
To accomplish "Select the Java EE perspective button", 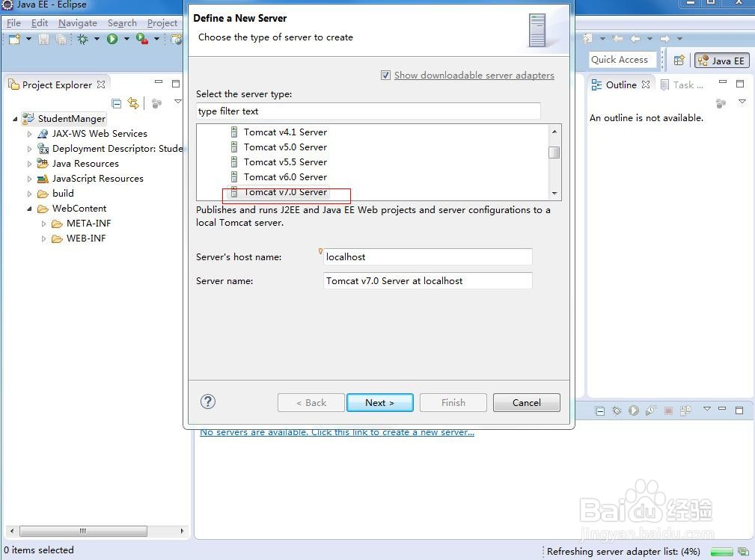I will tap(721, 61).
